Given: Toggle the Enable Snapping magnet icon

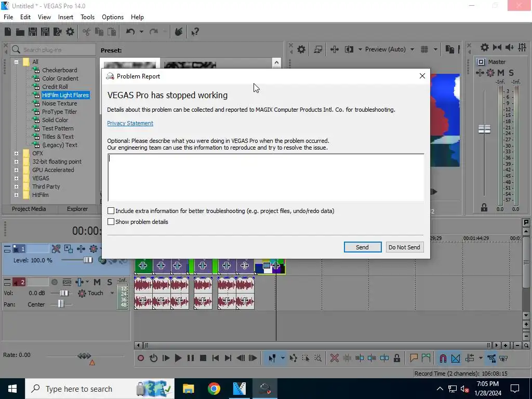Looking at the screenshot, I should coord(443,358).
